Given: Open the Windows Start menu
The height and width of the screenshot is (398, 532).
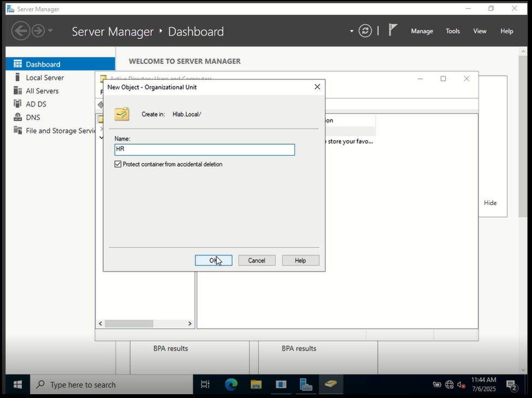Looking at the screenshot, I should point(17,384).
